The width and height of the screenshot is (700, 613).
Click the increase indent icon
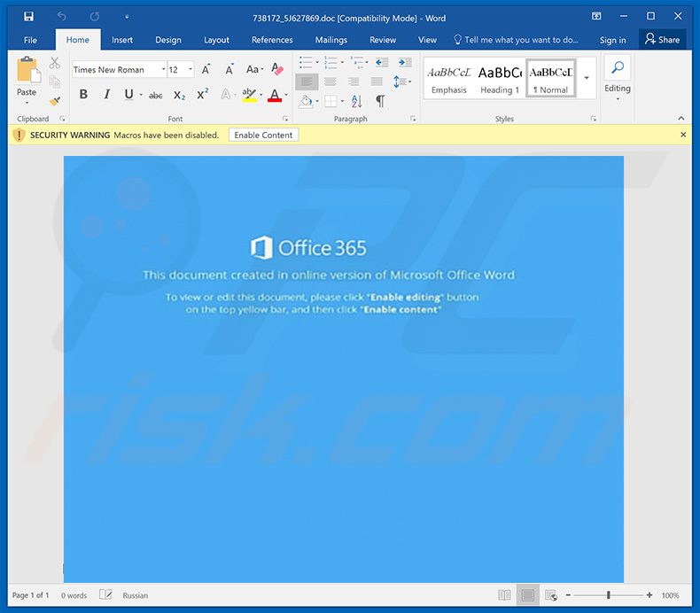point(405,63)
